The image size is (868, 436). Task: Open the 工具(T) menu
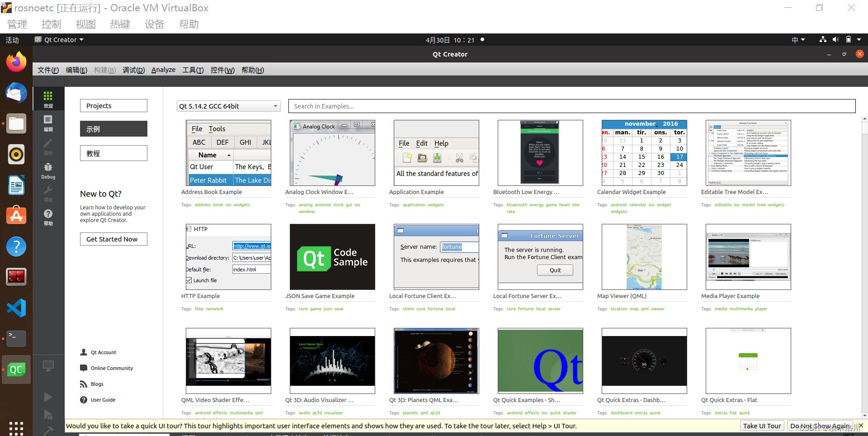(193, 70)
